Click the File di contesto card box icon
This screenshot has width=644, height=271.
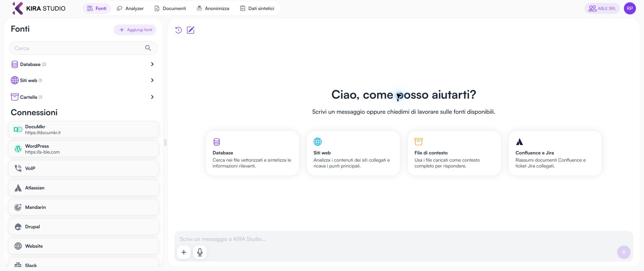coord(419,142)
